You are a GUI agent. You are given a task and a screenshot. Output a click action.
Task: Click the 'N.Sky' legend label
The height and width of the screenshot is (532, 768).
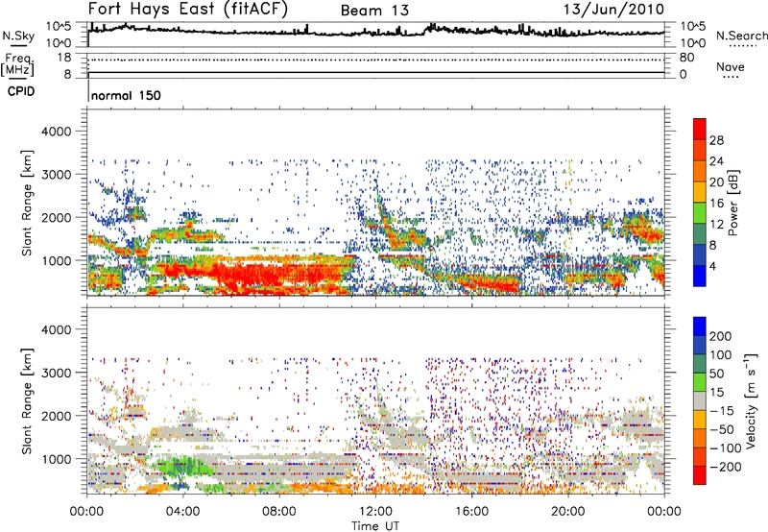click(x=18, y=36)
